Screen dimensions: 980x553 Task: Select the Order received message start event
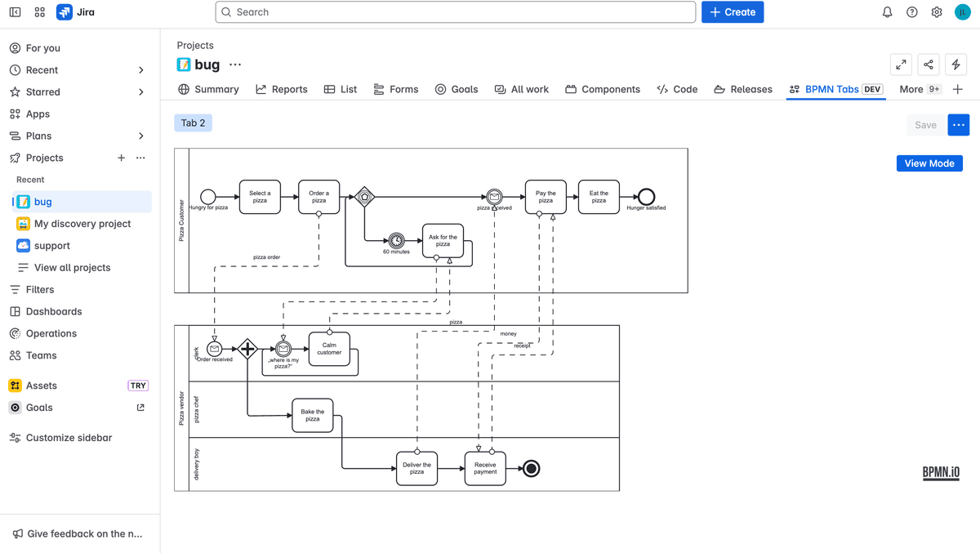point(215,349)
